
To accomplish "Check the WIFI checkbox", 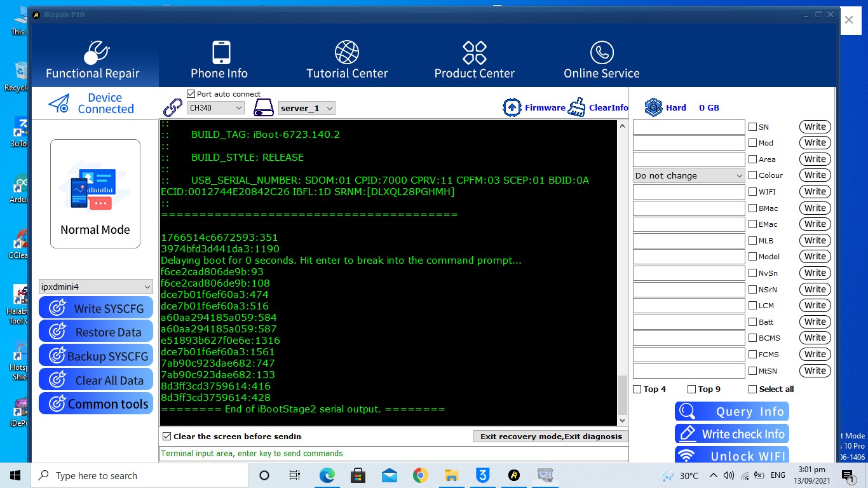I will 752,192.
